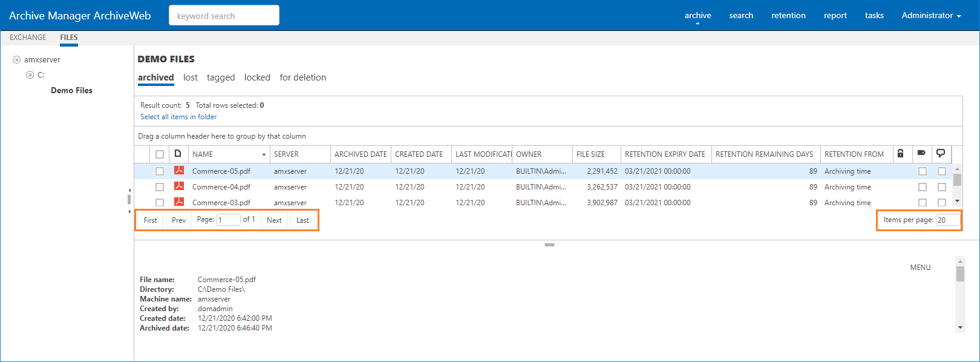This screenshot has width=980, height=362.
Task: Click the PDF icon for Commerce-05.pdf
Action: (179, 171)
